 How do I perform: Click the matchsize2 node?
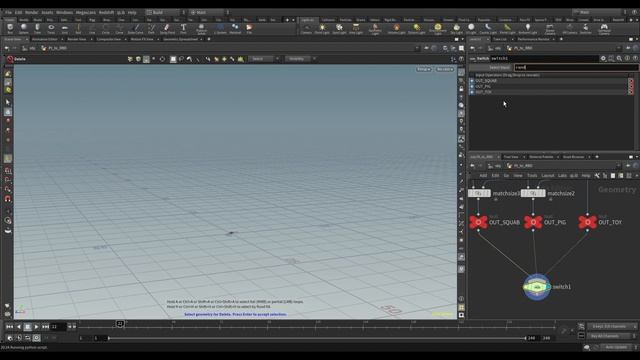point(533,193)
